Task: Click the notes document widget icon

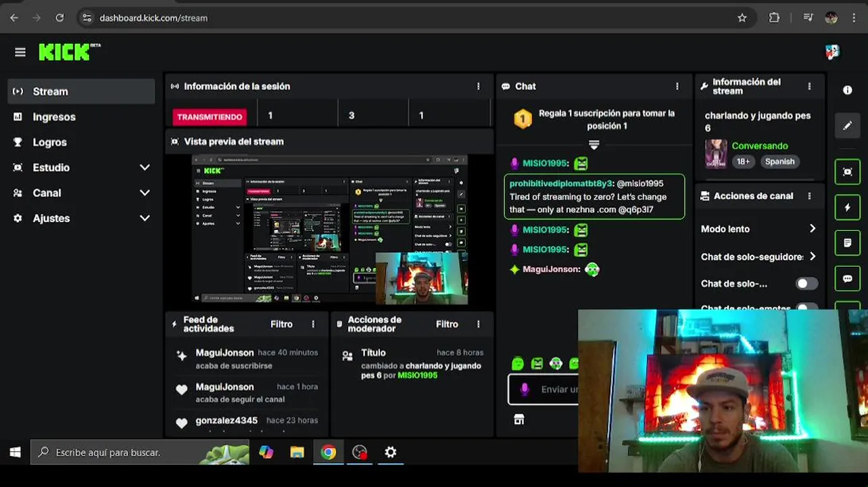Action: point(848,243)
